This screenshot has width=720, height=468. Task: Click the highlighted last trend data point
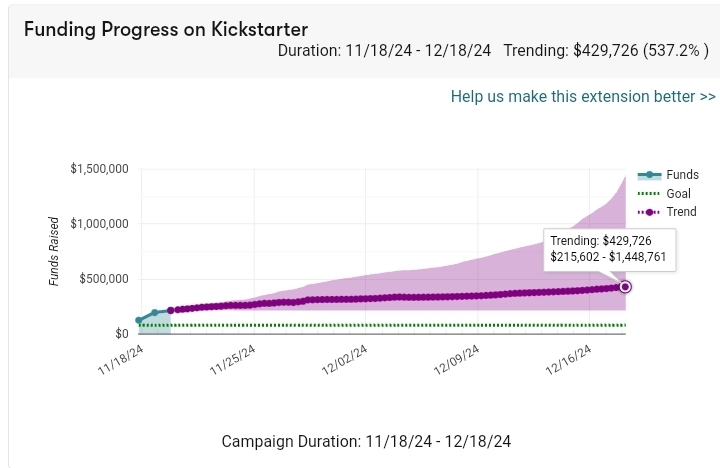click(x=626, y=287)
